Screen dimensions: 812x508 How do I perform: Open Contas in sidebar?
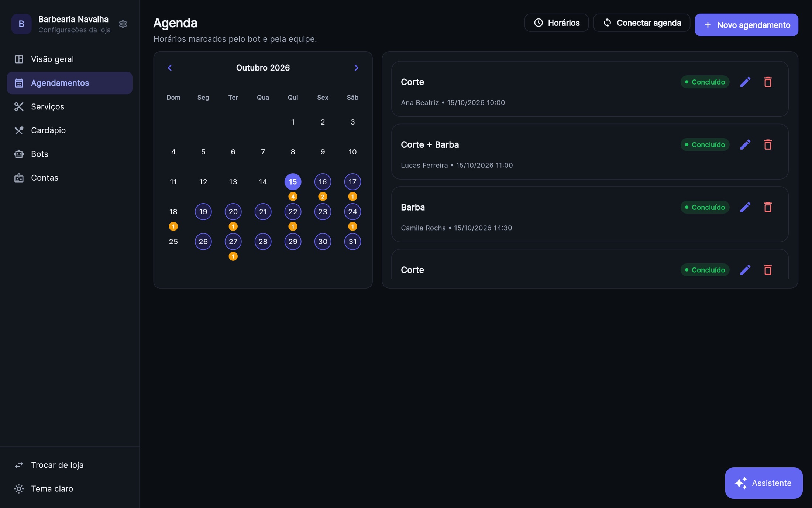tap(69, 178)
